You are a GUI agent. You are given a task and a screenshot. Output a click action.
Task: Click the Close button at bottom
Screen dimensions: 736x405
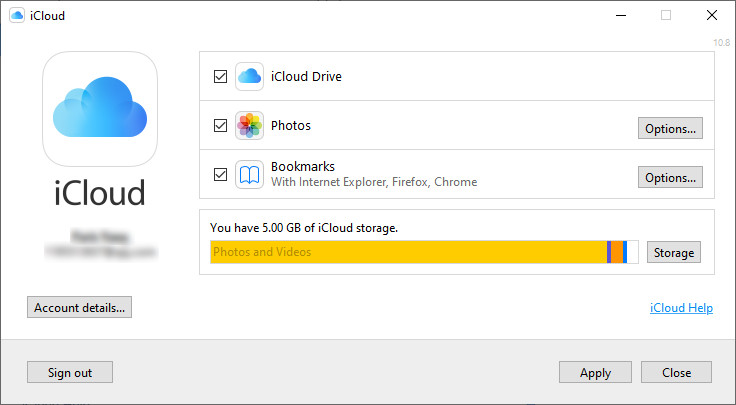pos(676,372)
